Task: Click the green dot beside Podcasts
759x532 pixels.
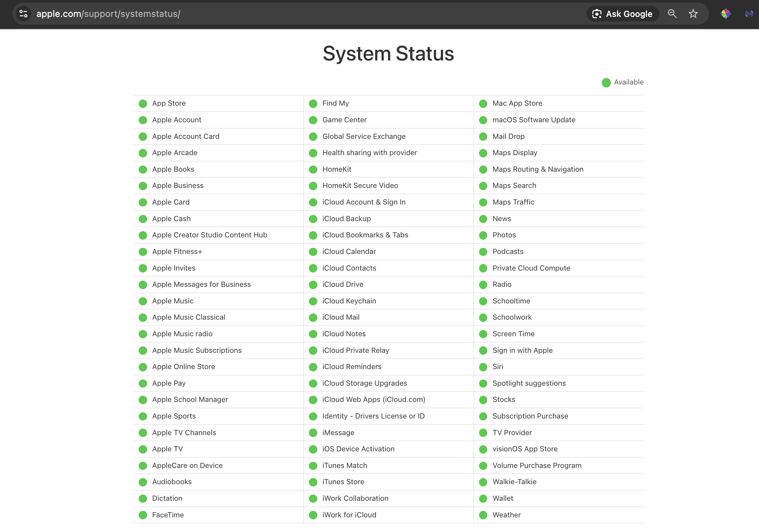Action: 483,252
